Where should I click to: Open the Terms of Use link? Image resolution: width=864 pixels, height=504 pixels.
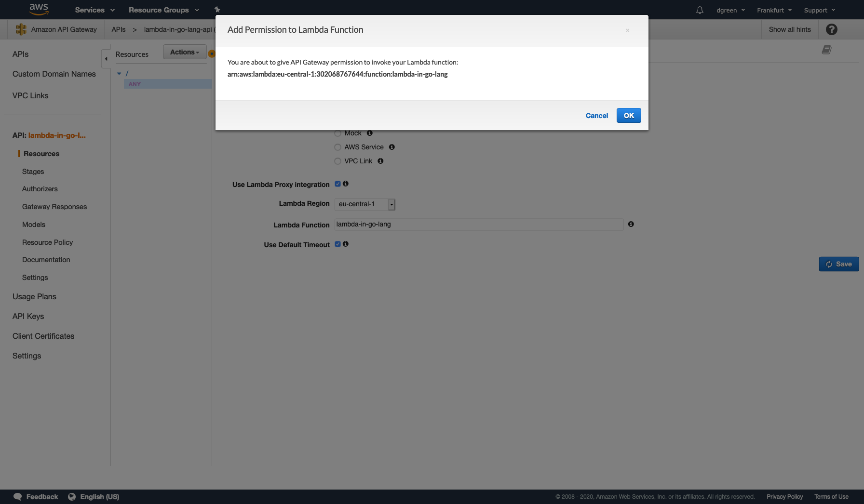831,497
